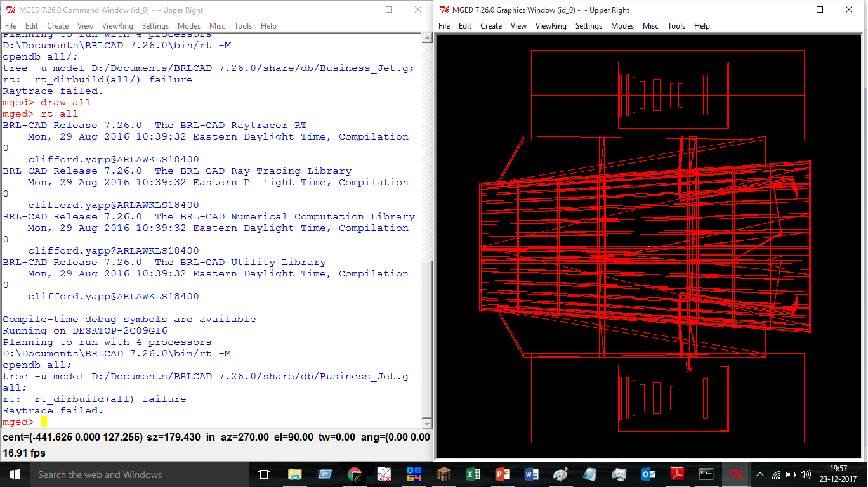This screenshot has height=487, width=868.
Task: Show hidden system tray icons
Action: pyautogui.click(x=760, y=474)
